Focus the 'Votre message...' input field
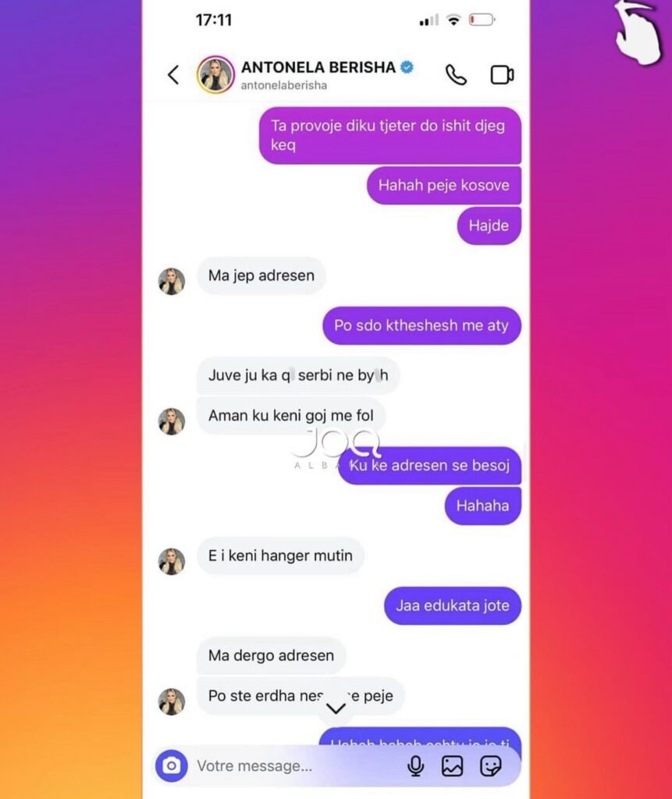 coord(298,766)
